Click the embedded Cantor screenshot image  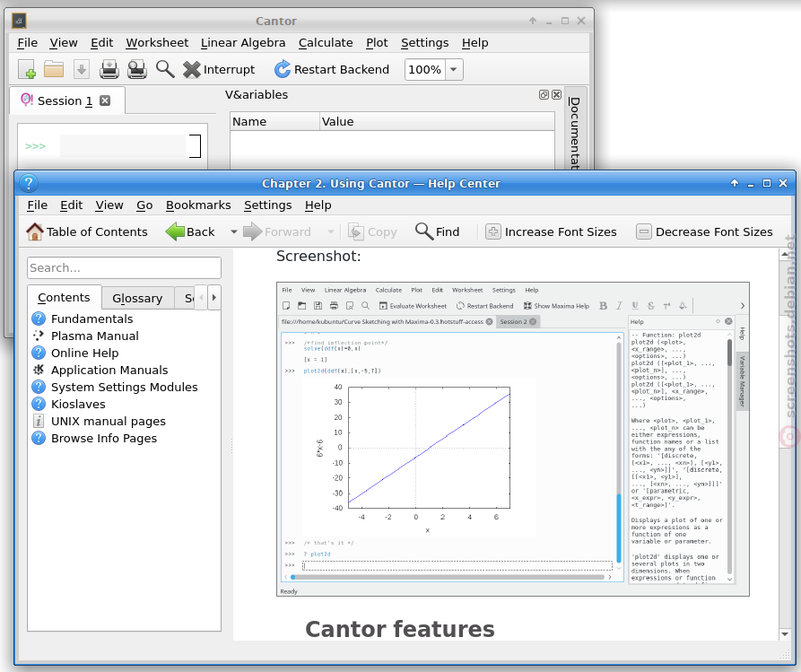click(x=513, y=439)
